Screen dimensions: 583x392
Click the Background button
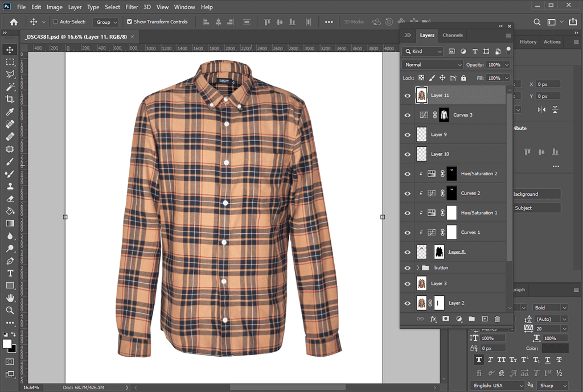pyautogui.click(x=536, y=194)
